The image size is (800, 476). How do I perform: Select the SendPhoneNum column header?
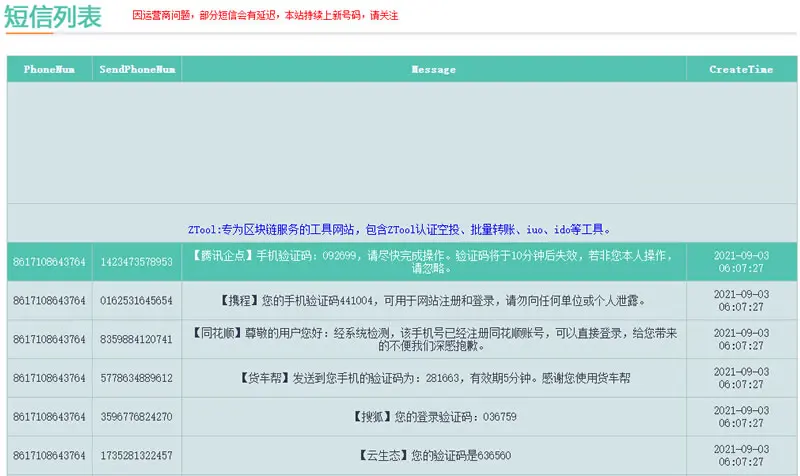pos(137,69)
